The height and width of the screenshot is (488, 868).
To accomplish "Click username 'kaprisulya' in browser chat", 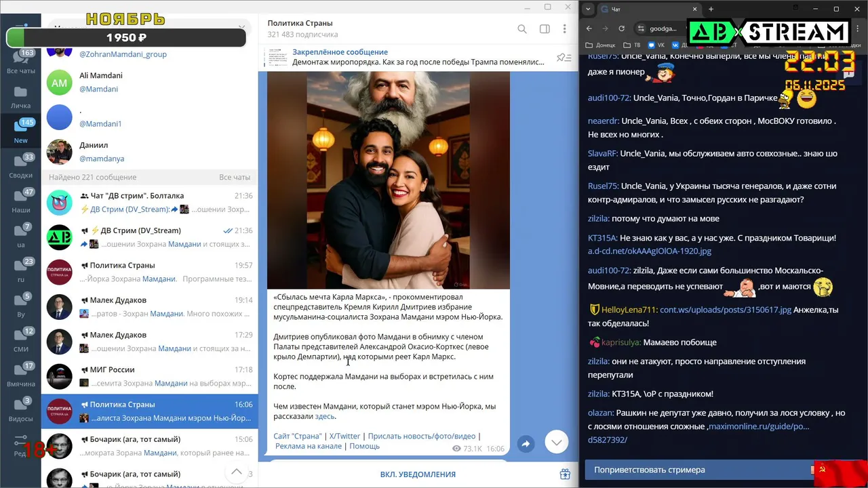I will [x=621, y=342].
